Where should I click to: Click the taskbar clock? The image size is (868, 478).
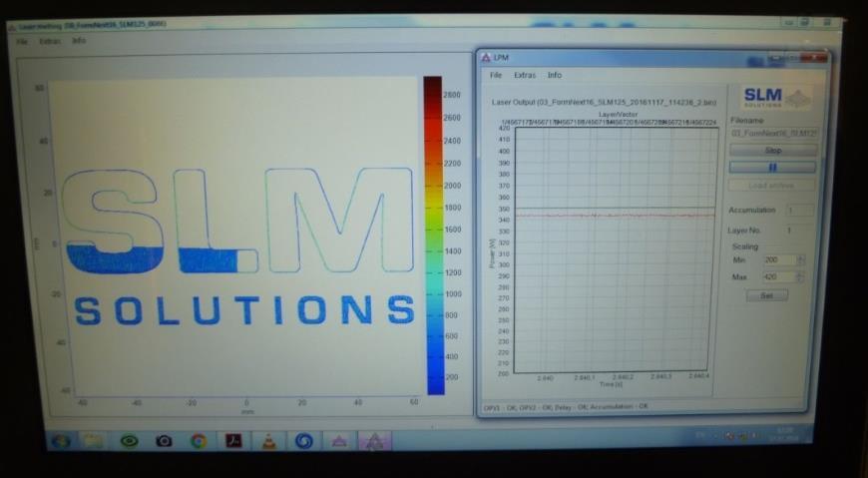click(x=784, y=434)
